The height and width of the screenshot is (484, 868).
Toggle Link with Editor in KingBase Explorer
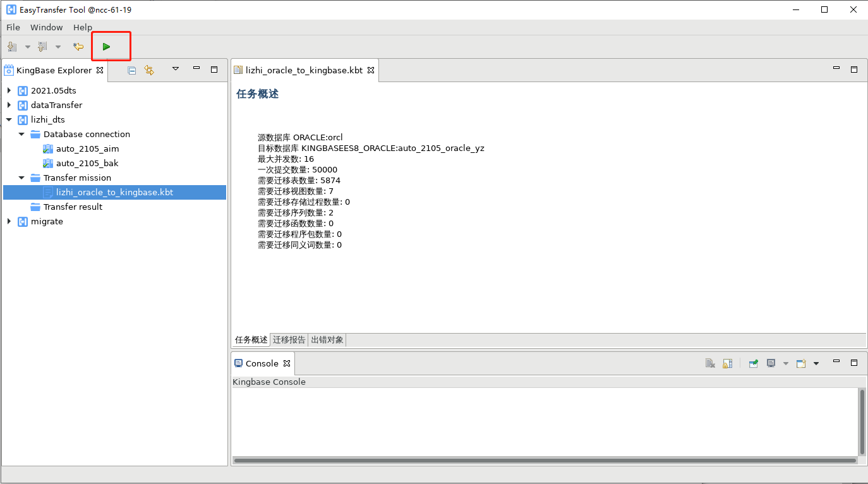click(149, 70)
